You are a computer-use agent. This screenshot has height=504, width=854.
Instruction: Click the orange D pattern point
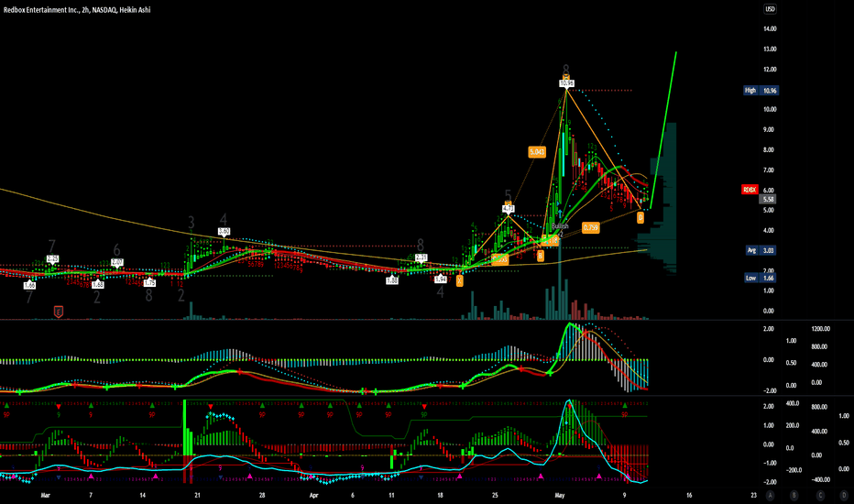640,217
